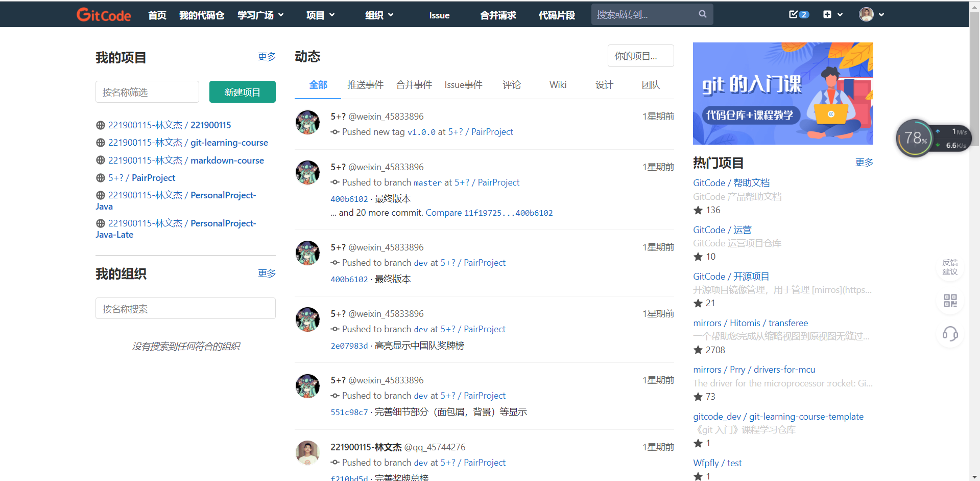Click the search magnifier icon in the top bar

click(x=703, y=14)
